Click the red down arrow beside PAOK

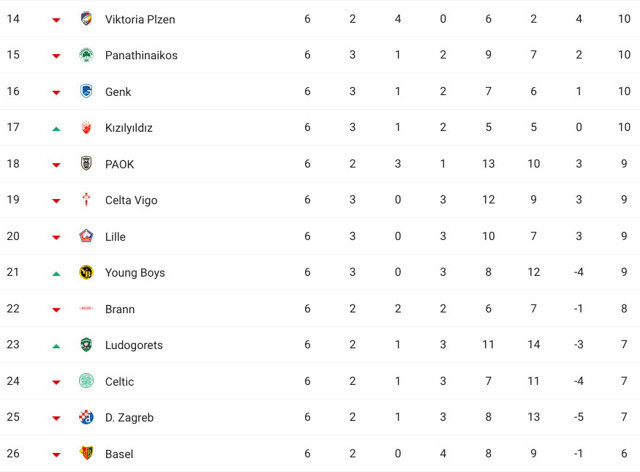coord(56,164)
